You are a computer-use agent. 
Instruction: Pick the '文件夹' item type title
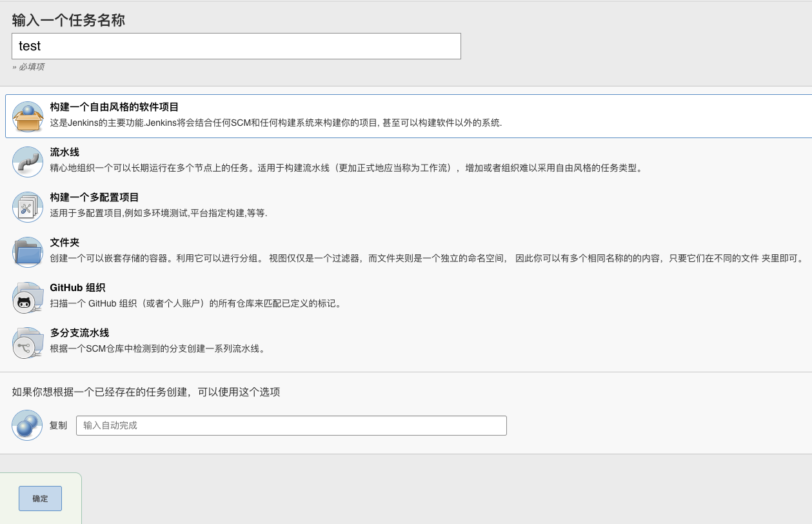click(64, 243)
